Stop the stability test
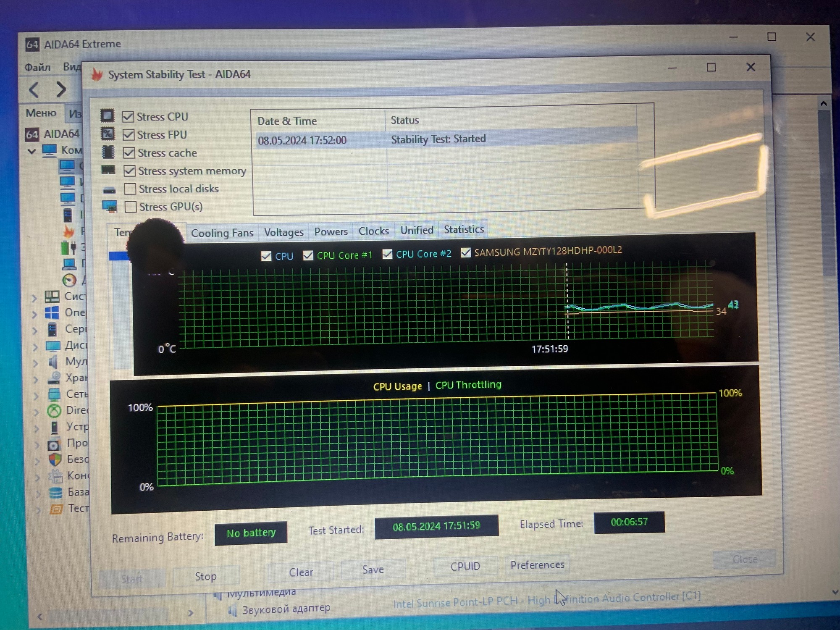 click(x=206, y=576)
